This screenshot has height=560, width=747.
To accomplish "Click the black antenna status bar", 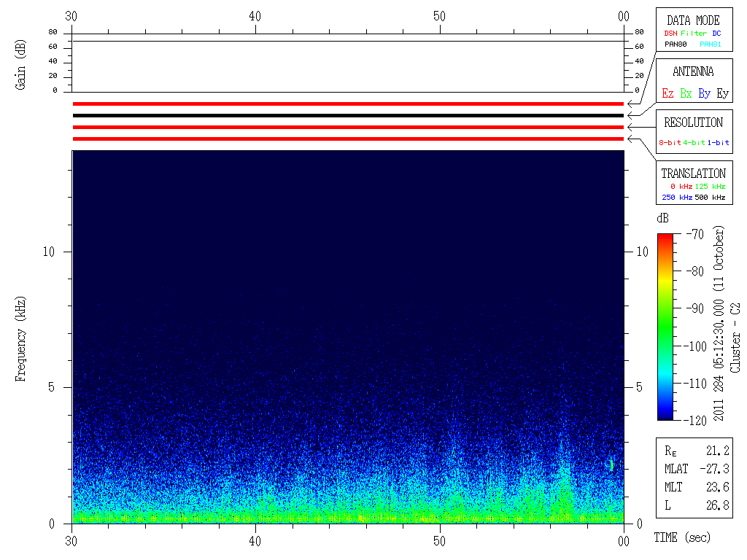I will pyautogui.click(x=348, y=115).
